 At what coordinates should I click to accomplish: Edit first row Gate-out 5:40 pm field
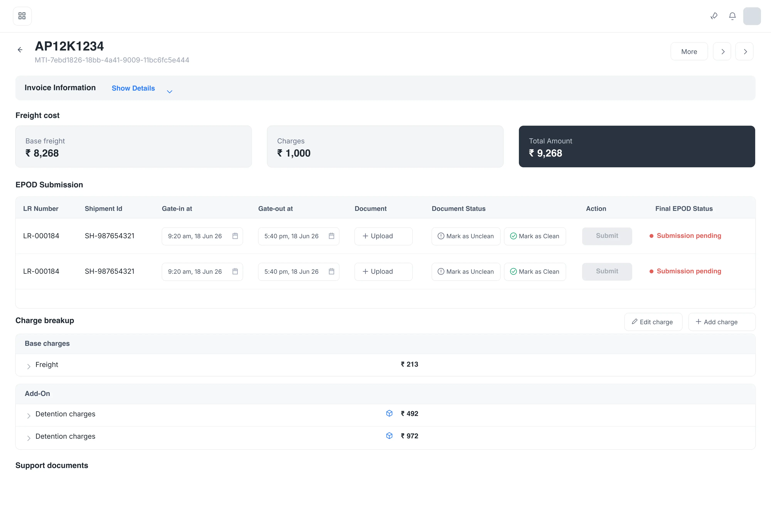pyautogui.click(x=298, y=236)
